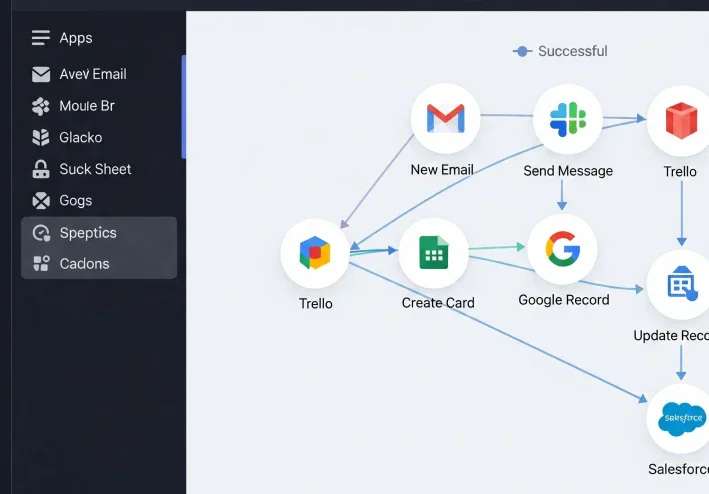Image resolution: width=709 pixels, height=494 pixels.
Task: Click the Send Message node label
Action: (568, 171)
